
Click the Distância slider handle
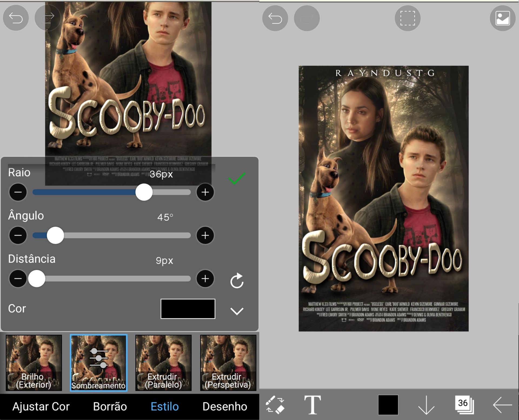(x=36, y=278)
